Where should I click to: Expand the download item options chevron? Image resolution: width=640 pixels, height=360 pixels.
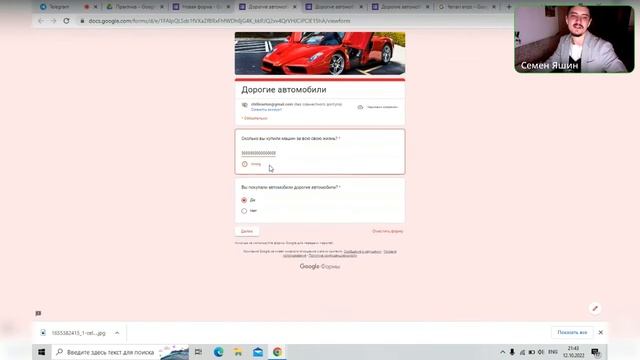click(x=117, y=333)
